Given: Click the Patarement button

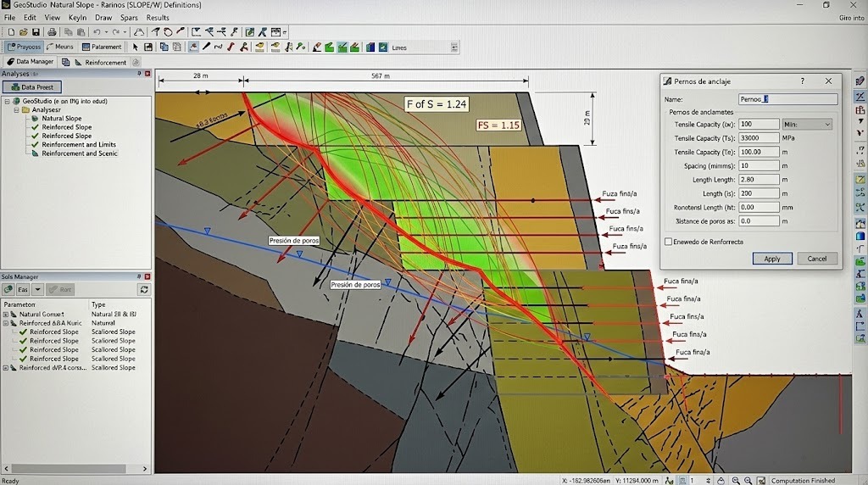Looking at the screenshot, I should point(102,47).
